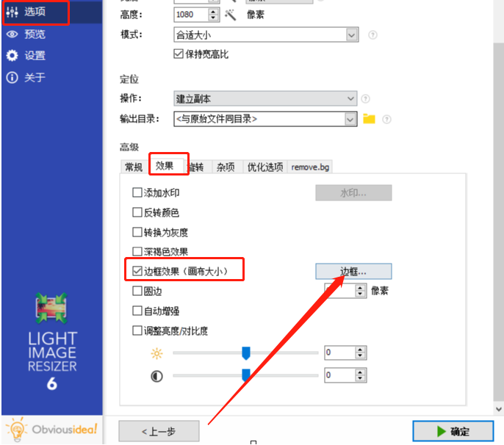Switch to the 优化选项 tab
Viewport: 504px width, 445px height.
[x=265, y=167]
